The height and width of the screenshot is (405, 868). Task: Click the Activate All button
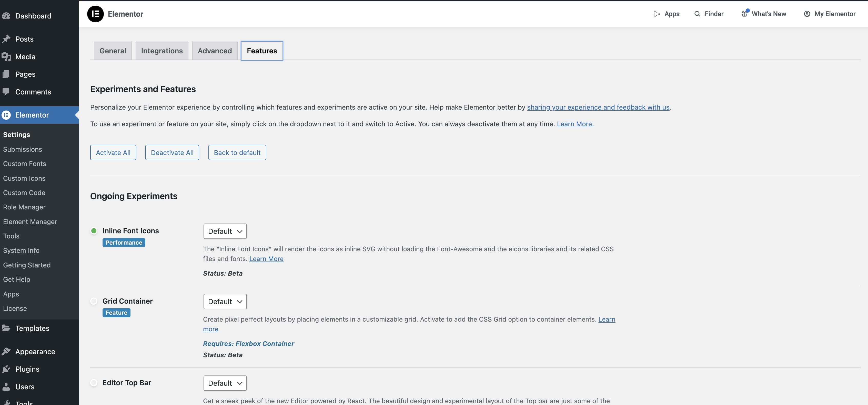(x=113, y=152)
